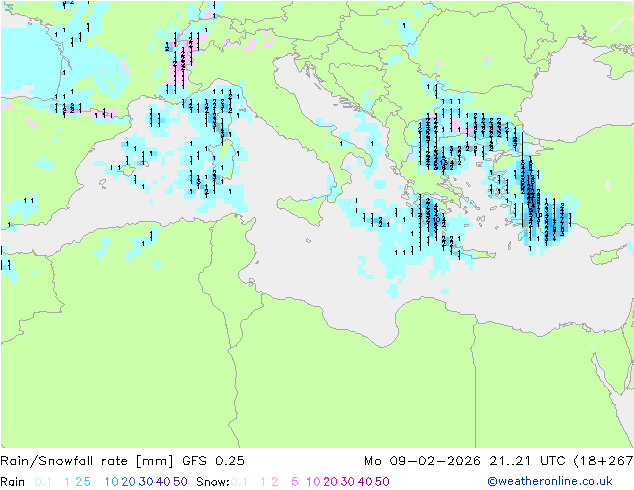The image size is (634, 490).
Task: Pick the Rain legend value 1
Action: point(67,482)
